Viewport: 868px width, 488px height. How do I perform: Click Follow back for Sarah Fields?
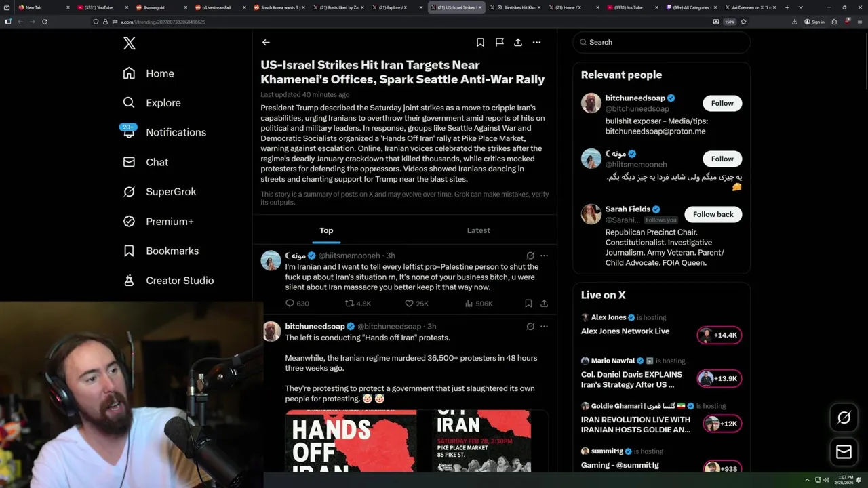tap(713, 214)
